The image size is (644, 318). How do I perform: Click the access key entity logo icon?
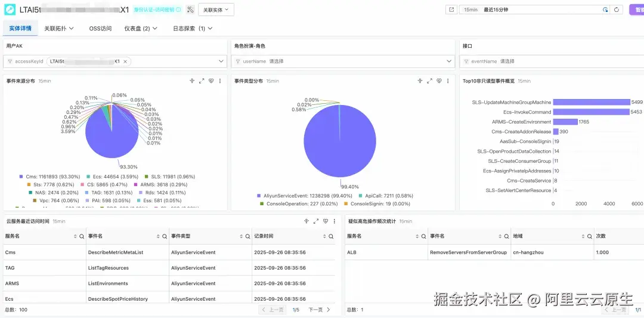[x=10, y=10]
